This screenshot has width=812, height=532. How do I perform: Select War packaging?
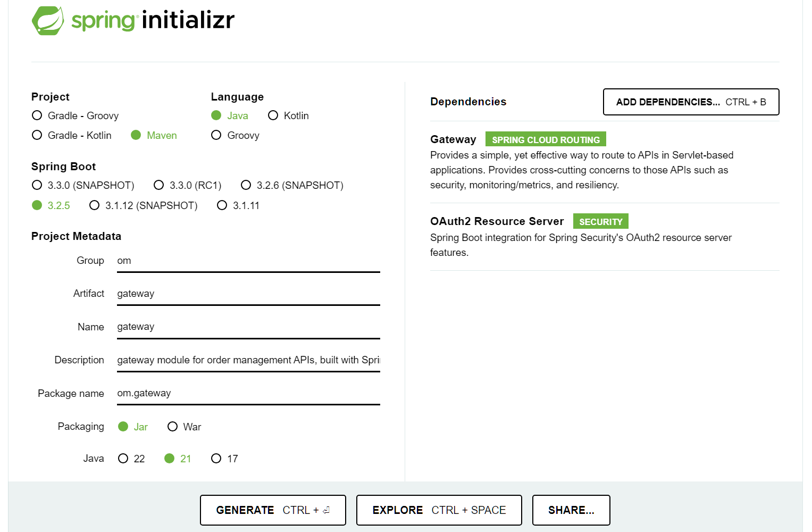point(184,427)
